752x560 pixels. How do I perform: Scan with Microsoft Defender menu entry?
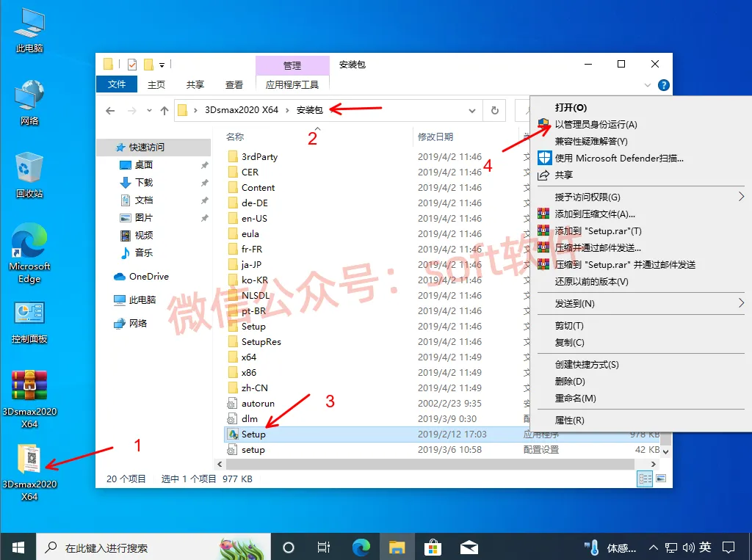(618, 158)
